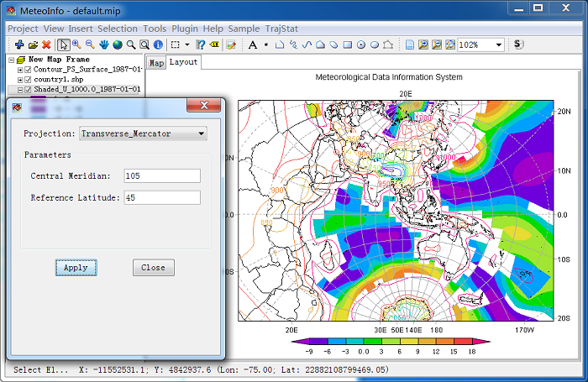The height and width of the screenshot is (382, 588).
Task: Open the 102% zoom level dropdown
Action: coord(498,45)
